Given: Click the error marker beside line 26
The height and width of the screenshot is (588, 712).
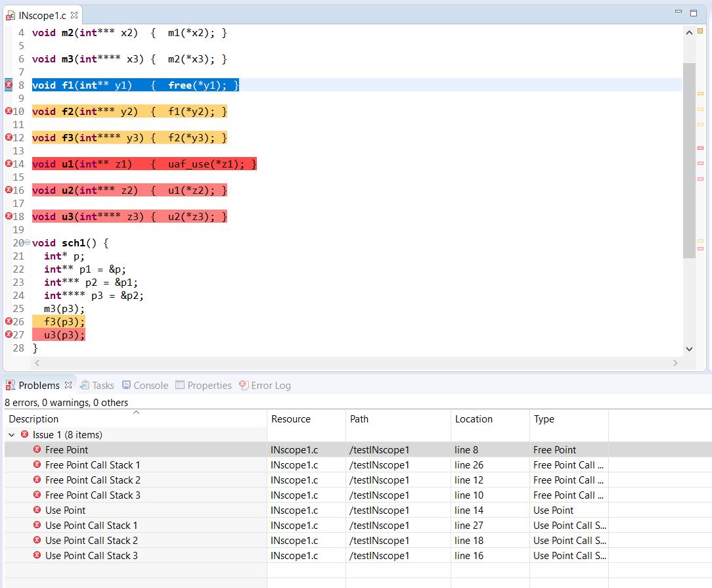Looking at the screenshot, I should click(9, 321).
